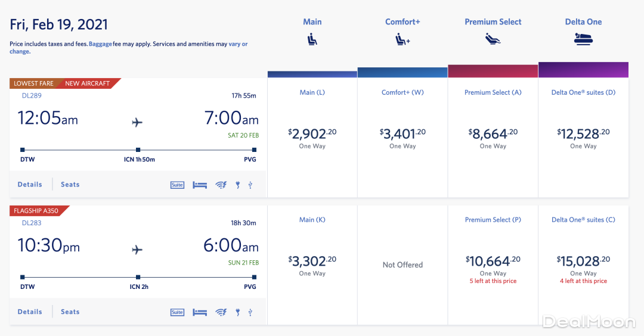Click the power outlet icon for DL289
This screenshot has height=336, width=644.
237,185
